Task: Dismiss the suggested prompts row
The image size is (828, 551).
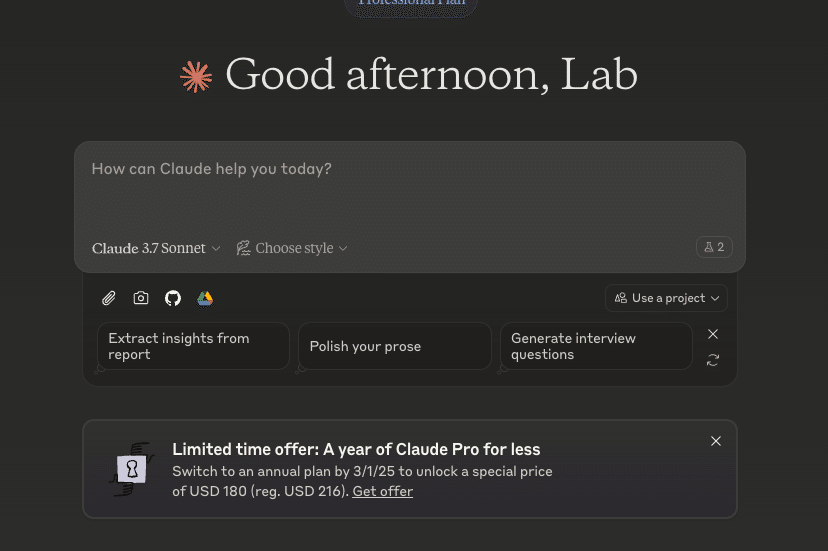Action: click(713, 334)
